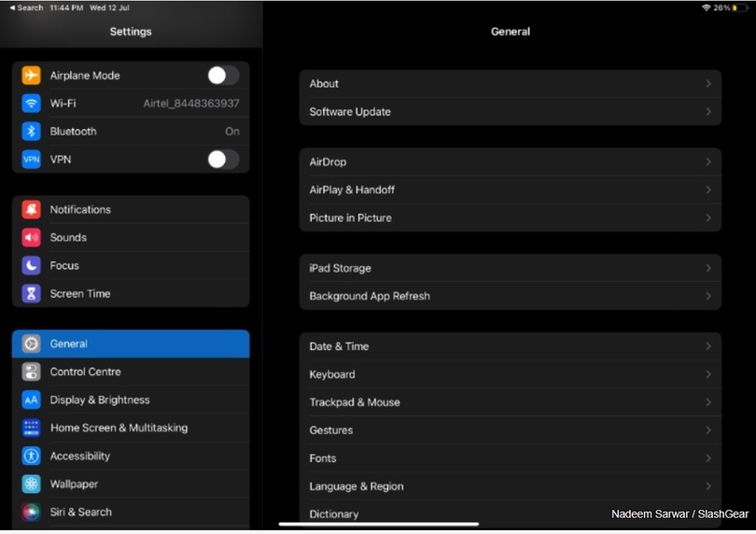Open the iPad Storage label
Image resolution: width=756 pixels, height=534 pixels.
(x=341, y=268)
